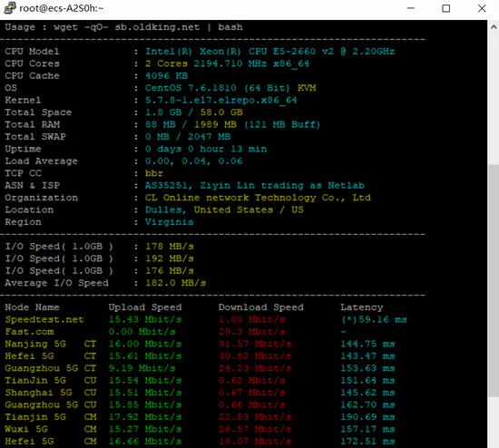499x448 pixels.
Task: Click Fast.com download speed 29.3 Mbit/s
Action: tap(251, 332)
